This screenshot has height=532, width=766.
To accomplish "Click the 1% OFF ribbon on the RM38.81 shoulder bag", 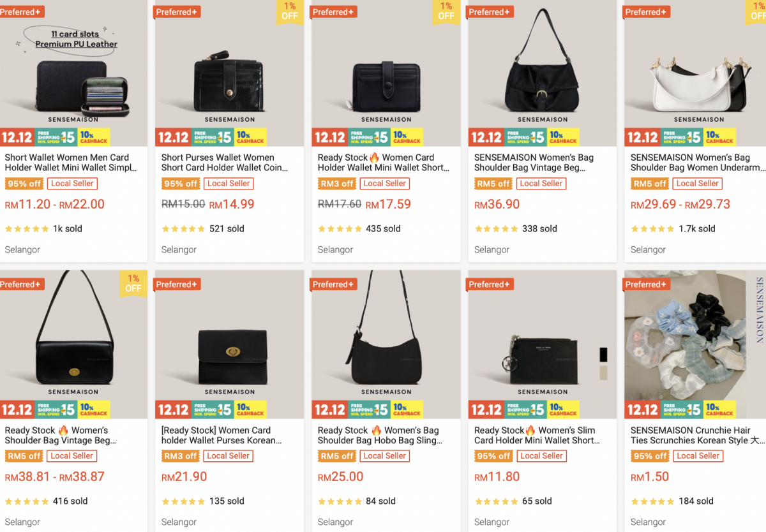I will pos(133,283).
